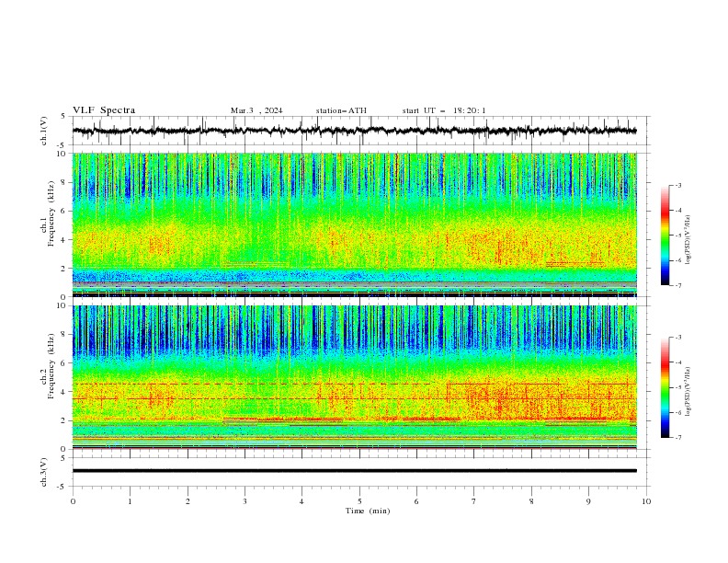
Task: Click the time axis tick label '0'
Action: coord(73,501)
